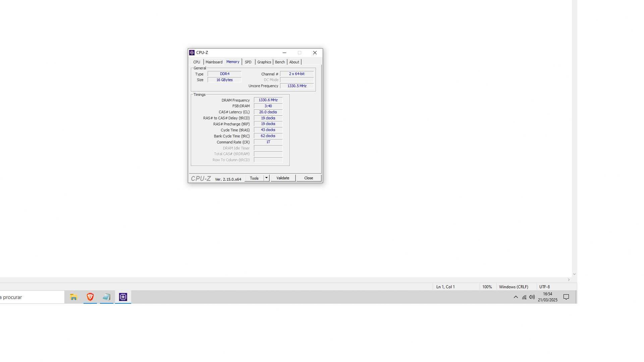Select the Memory tab
This screenshot has width=644, height=362.
coord(233,62)
